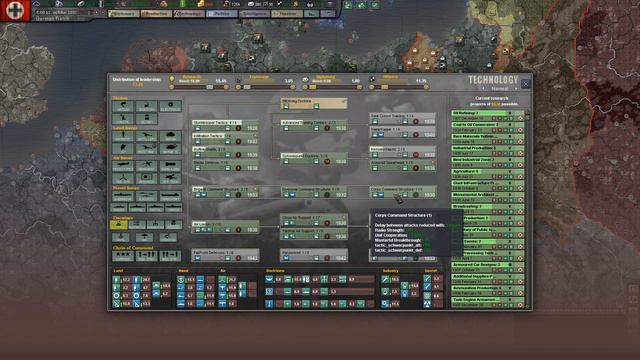640x360 pixels.
Task: Open the Artillery land forces tech folder
Action: [147, 136]
